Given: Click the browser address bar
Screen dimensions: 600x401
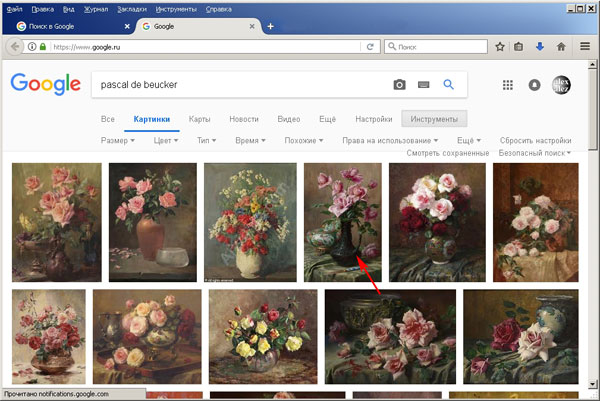Looking at the screenshot, I should [x=205, y=47].
